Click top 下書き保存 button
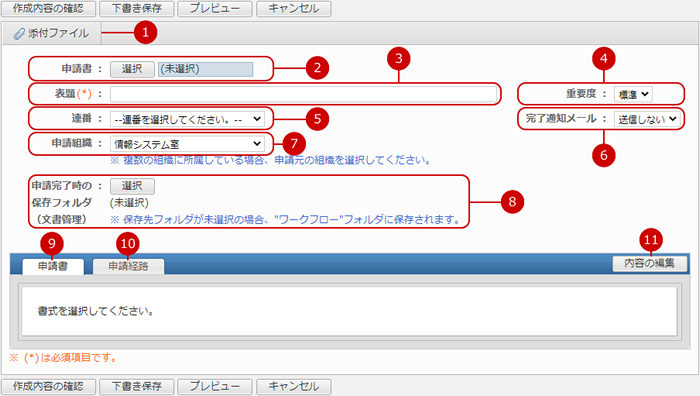 [137, 8]
